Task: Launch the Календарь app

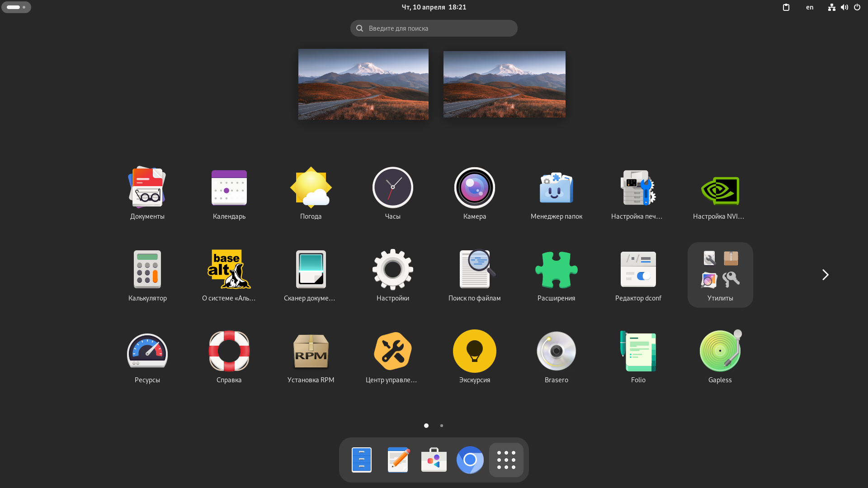Action: [x=229, y=193]
